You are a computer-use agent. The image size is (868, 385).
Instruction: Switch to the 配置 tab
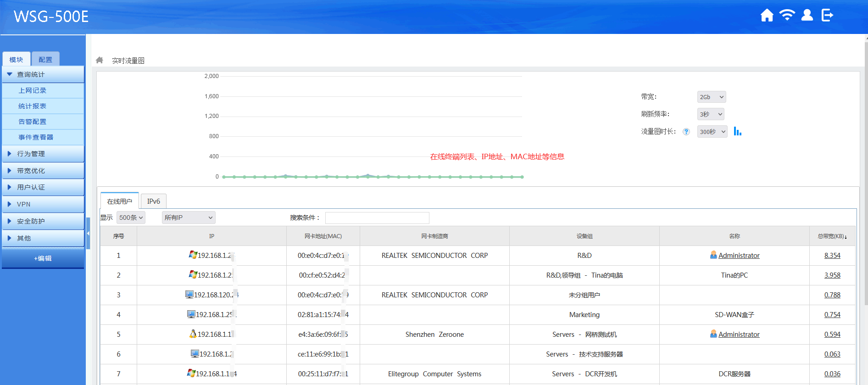pos(45,60)
